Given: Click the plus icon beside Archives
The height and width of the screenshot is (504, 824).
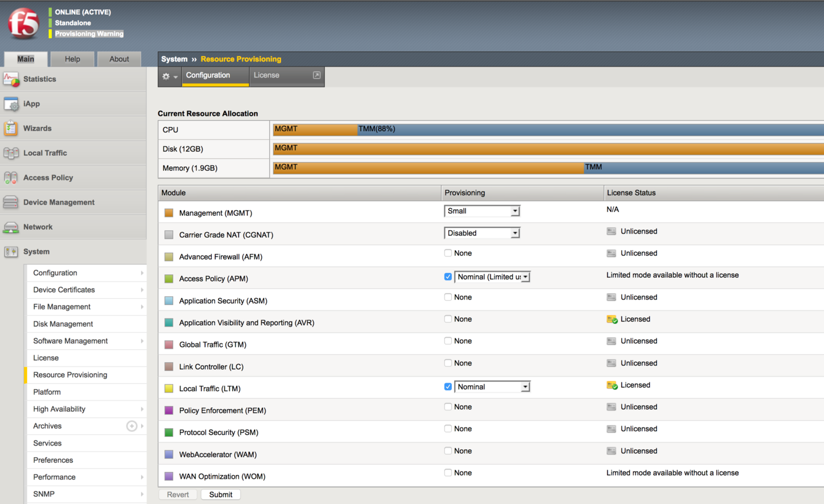Looking at the screenshot, I should 131,426.
